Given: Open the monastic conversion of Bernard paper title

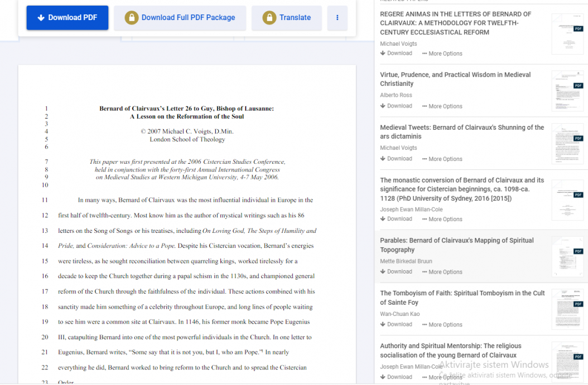Looking at the screenshot, I should [462, 189].
